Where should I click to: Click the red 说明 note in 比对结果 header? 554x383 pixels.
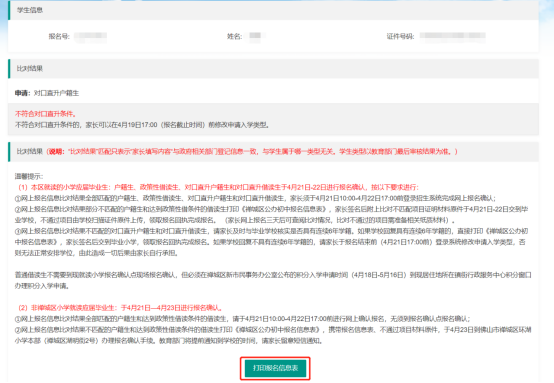(252, 152)
